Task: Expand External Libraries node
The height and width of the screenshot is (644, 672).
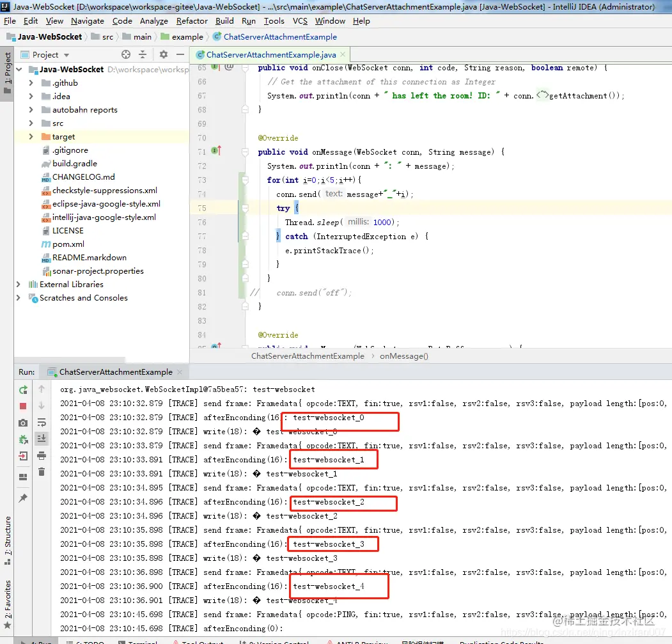Action: click(19, 285)
